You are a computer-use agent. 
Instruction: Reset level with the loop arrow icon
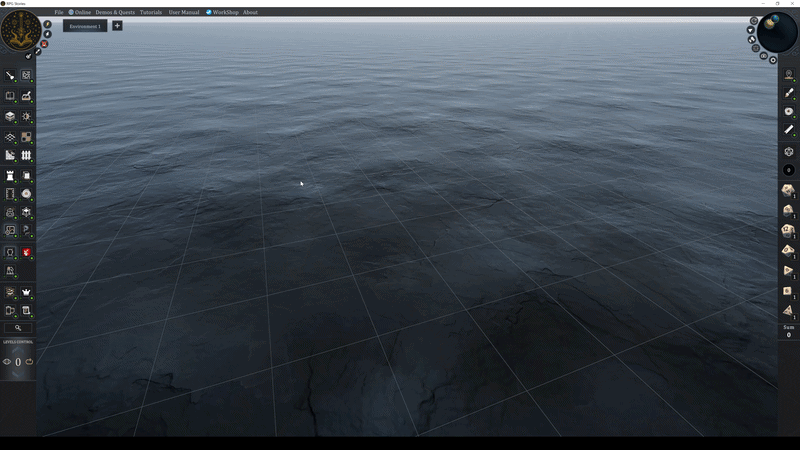[30, 362]
